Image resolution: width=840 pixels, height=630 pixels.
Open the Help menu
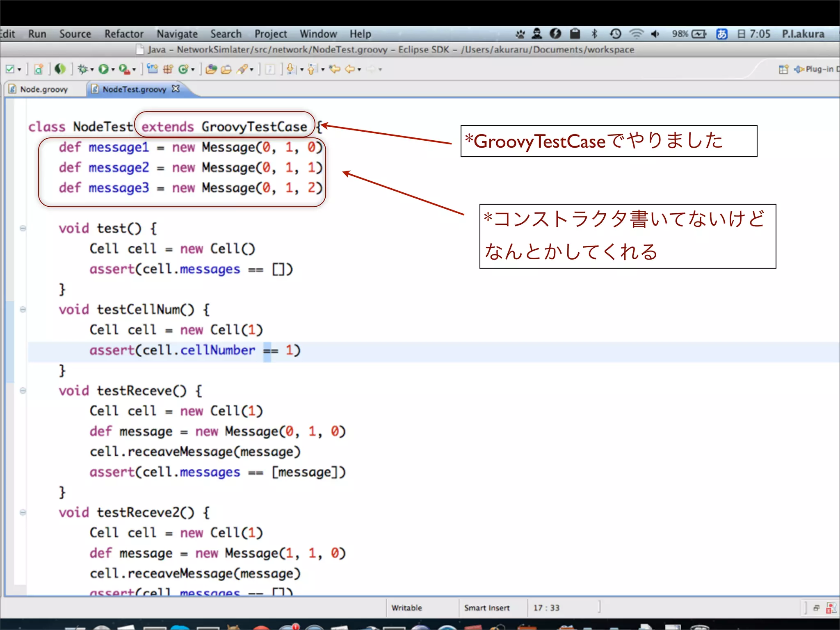point(360,34)
